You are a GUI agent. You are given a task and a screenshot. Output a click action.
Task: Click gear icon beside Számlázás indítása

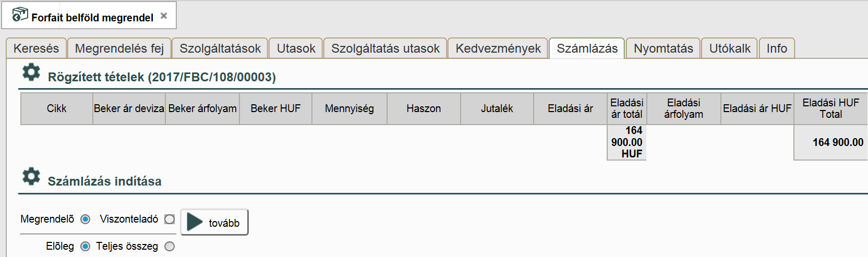(31, 176)
